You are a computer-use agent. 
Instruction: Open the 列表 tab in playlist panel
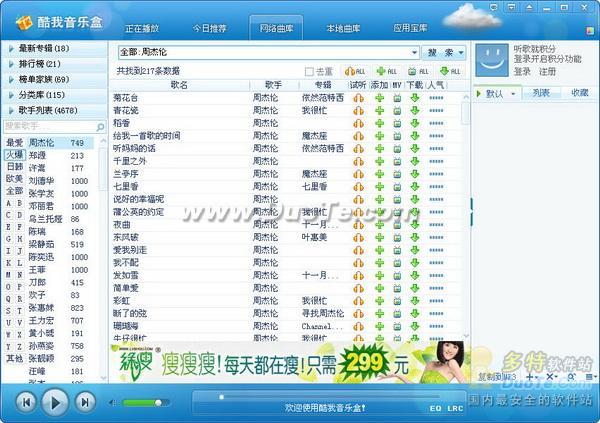click(x=541, y=93)
